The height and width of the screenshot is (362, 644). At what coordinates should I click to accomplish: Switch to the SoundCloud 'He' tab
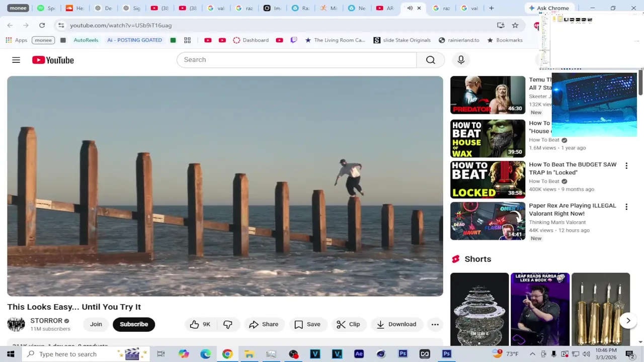click(75, 8)
